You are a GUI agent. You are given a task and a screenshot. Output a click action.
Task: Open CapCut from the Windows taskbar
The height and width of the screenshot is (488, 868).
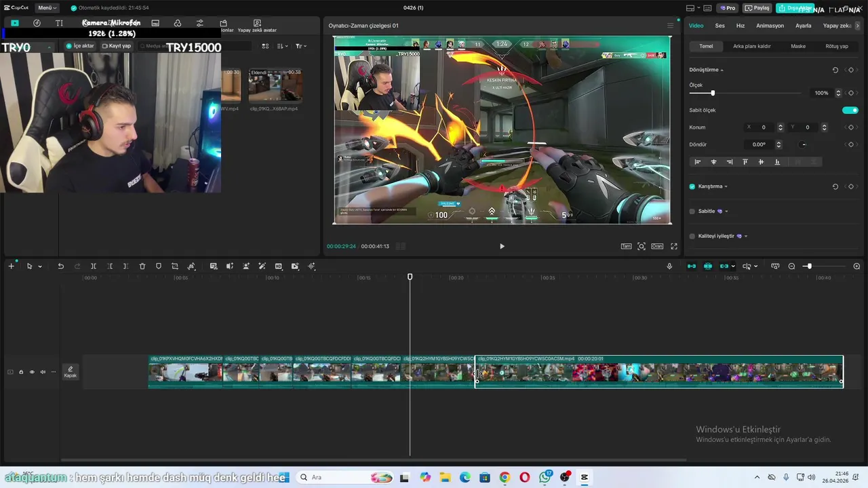[x=585, y=477]
